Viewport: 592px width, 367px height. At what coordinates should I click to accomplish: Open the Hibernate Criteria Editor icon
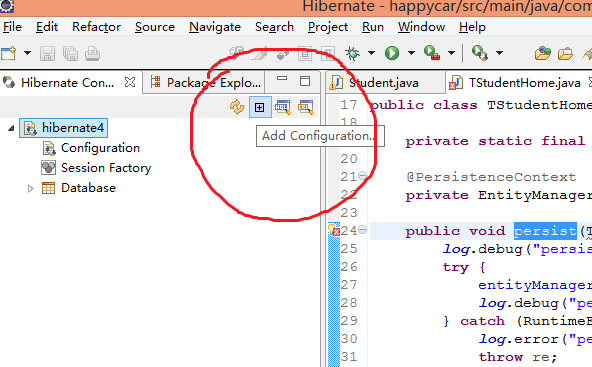306,107
